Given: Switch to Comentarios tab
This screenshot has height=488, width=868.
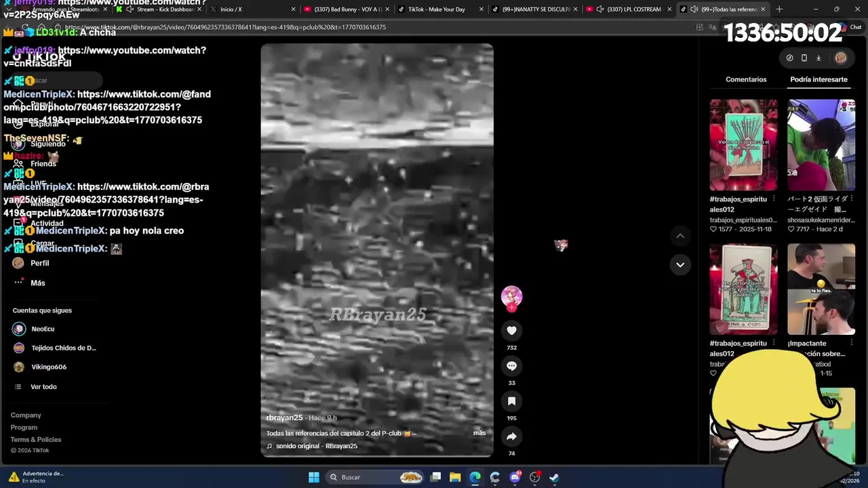Looking at the screenshot, I should pyautogui.click(x=746, y=79).
